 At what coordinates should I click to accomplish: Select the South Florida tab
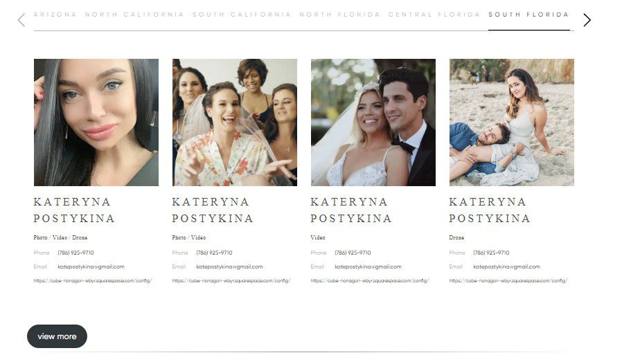528,15
